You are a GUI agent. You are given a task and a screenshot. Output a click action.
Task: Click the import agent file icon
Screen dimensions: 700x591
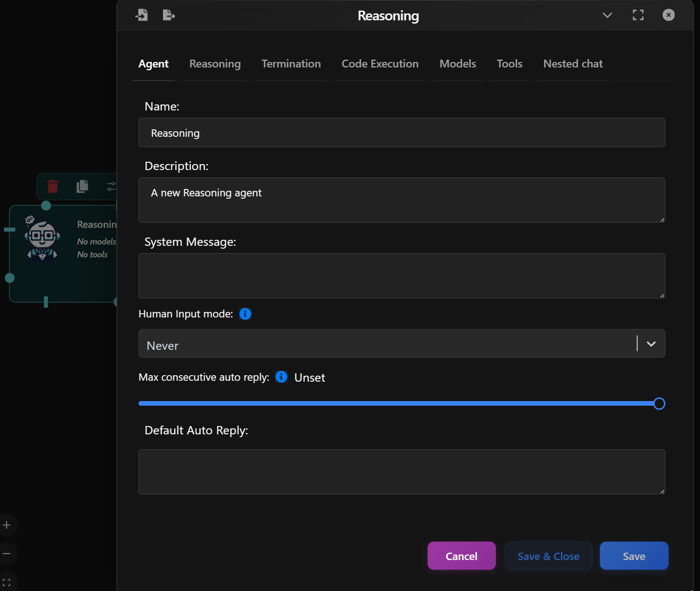tap(142, 15)
